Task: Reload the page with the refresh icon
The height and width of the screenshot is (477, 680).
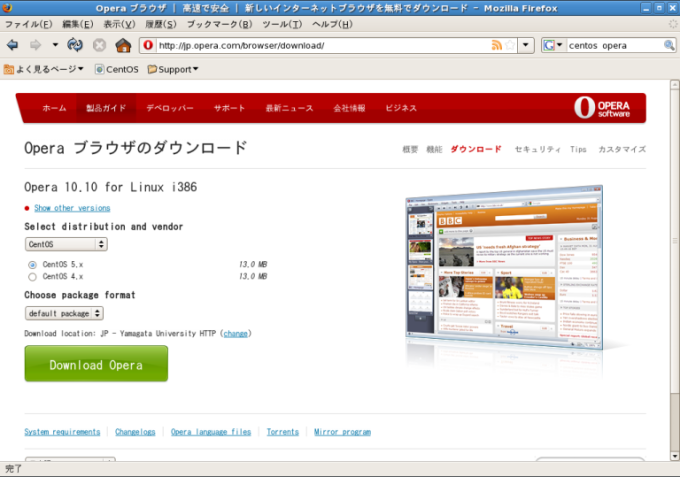Action: [75, 45]
